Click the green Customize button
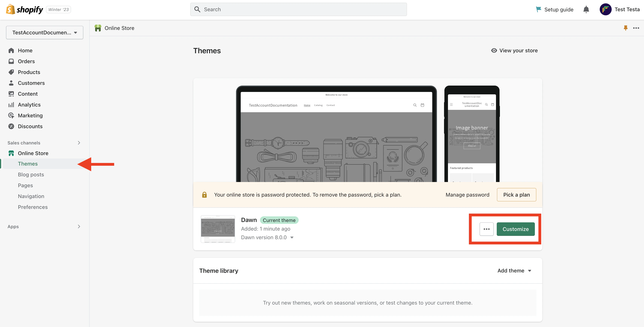Screen dimensions: 644x327 [515, 229]
